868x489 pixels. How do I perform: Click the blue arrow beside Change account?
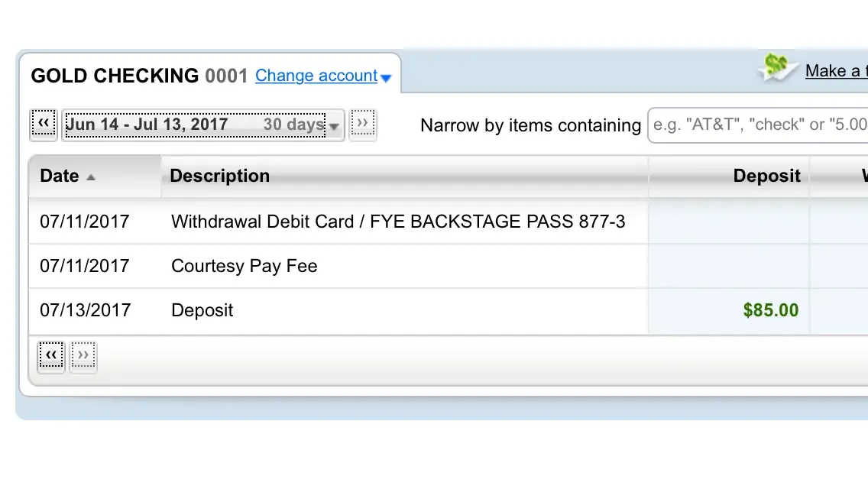pos(386,78)
